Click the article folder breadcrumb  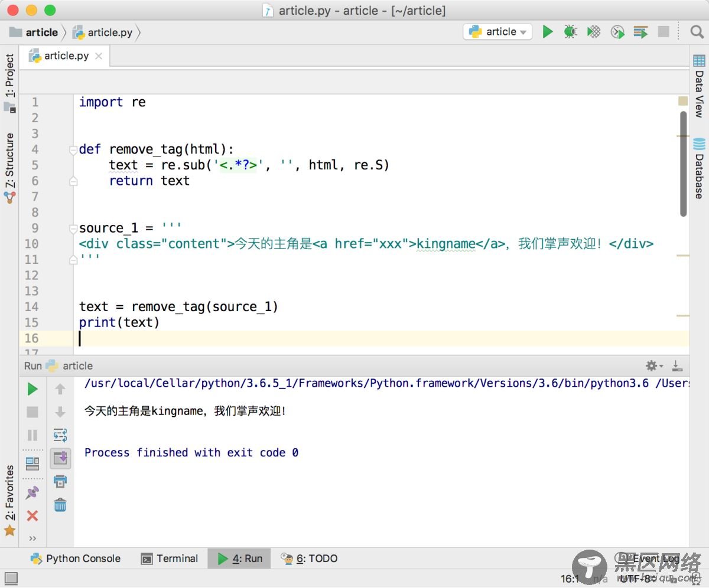tap(34, 32)
